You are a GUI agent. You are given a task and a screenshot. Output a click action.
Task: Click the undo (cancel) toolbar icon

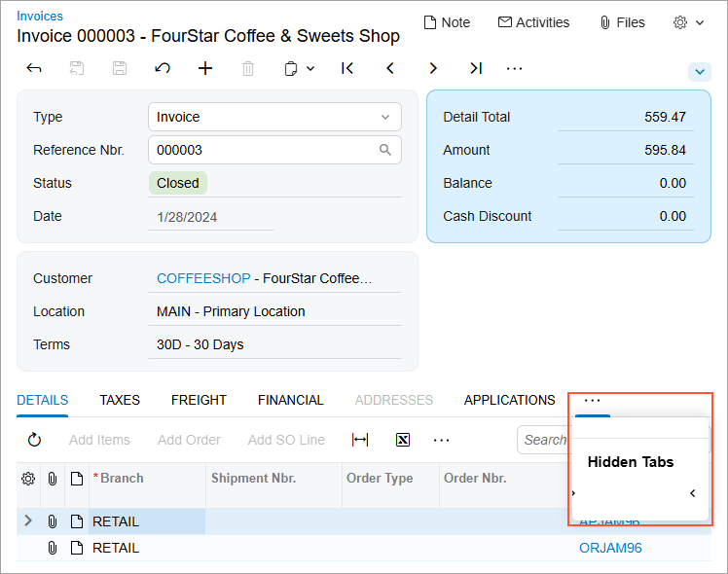[x=163, y=68]
